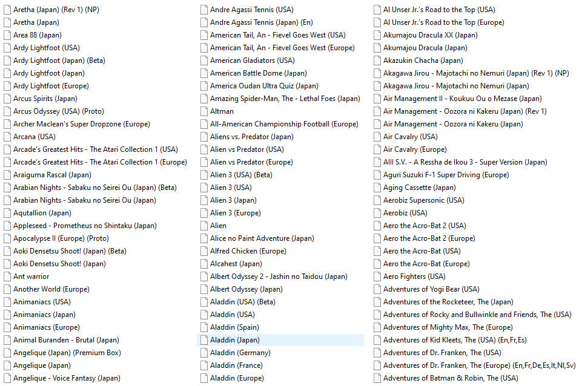This screenshot has width=588, height=386.
Task: Click the file icon next to Area 88 (Japan)
Action: [x=7, y=35]
